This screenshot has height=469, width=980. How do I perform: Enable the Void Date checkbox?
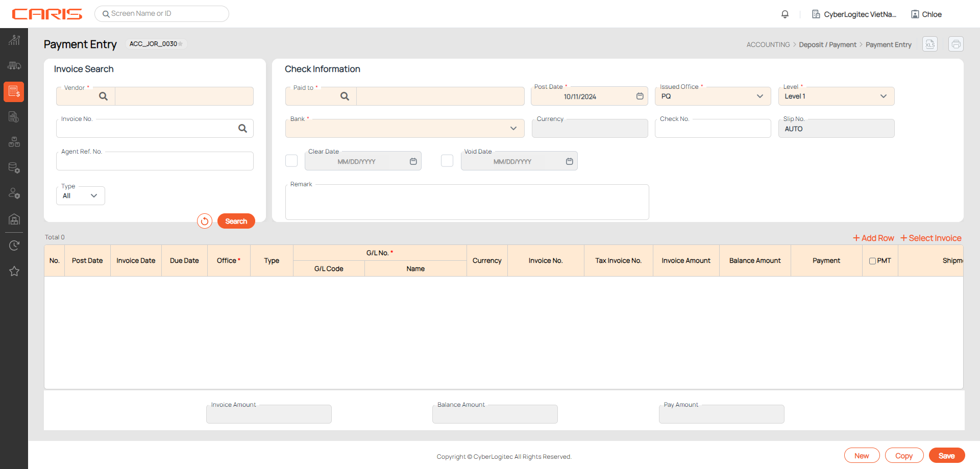447,161
